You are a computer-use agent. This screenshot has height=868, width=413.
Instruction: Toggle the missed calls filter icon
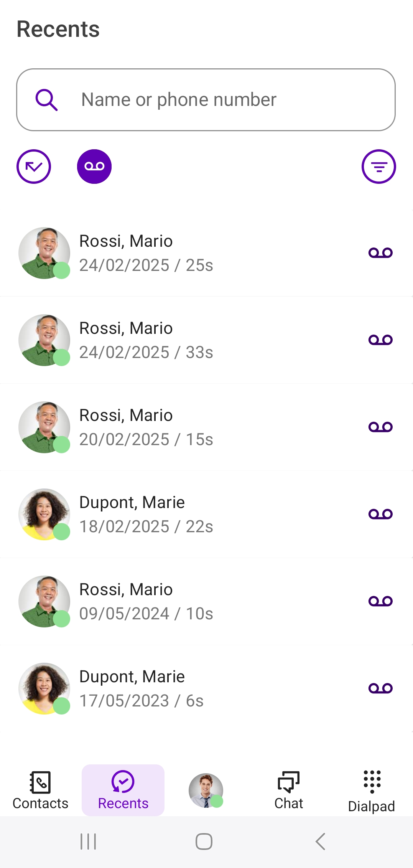click(x=34, y=167)
